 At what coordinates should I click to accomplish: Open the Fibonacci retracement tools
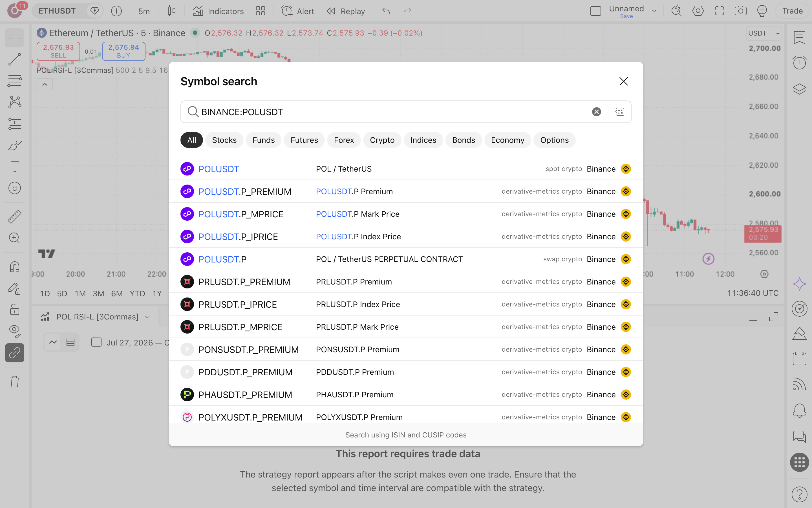(x=14, y=81)
